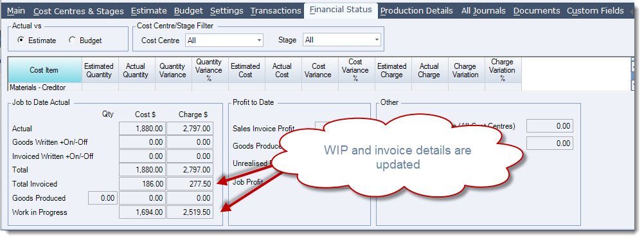Click the Quantity Variance % column header

coord(210,70)
